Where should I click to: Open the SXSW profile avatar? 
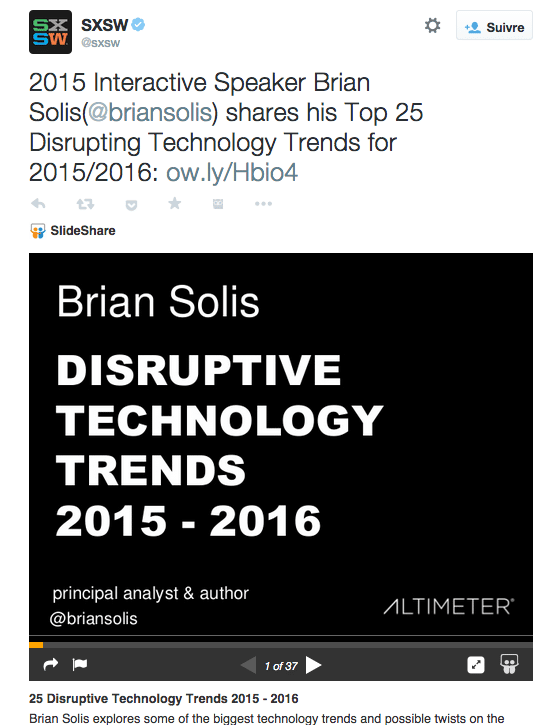click(x=50, y=32)
